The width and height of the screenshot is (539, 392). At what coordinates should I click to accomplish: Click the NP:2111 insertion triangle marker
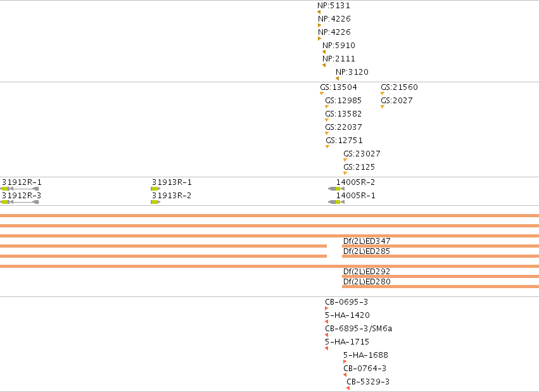click(324, 65)
